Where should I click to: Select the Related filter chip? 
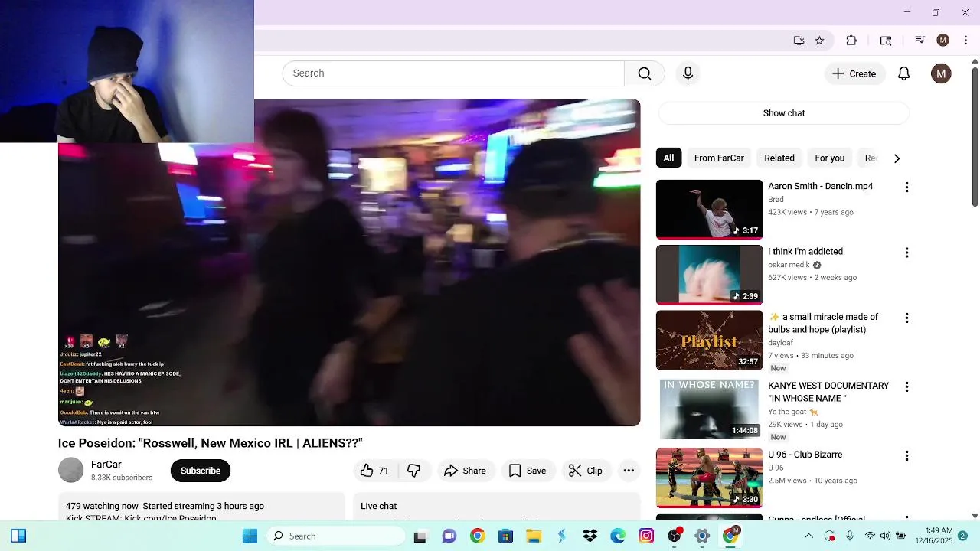click(x=779, y=158)
